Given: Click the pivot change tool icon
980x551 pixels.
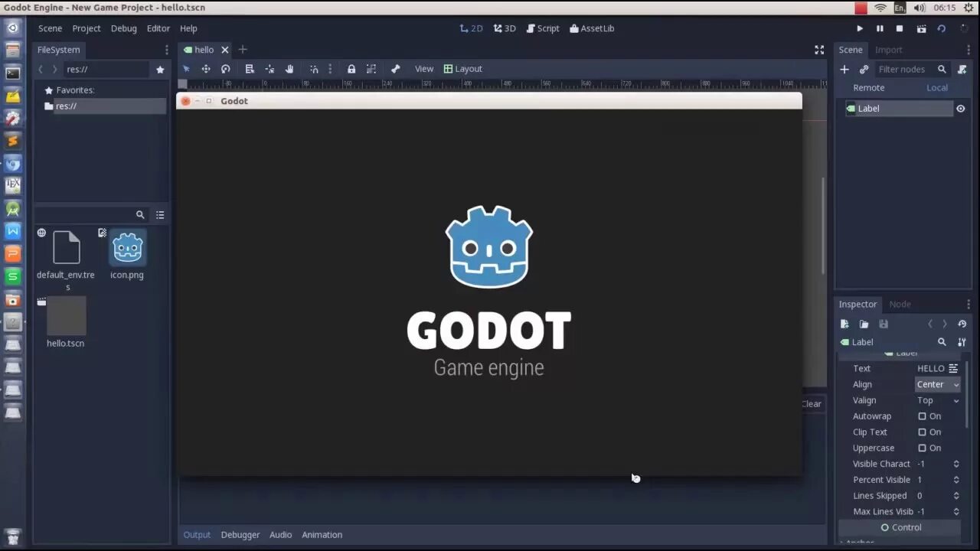Looking at the screenshot, I should [269, 69].
